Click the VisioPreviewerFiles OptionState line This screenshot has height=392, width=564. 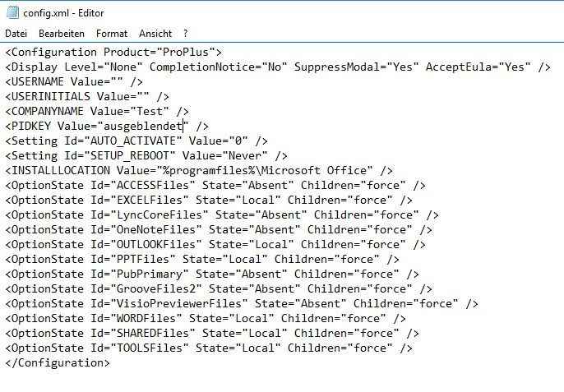(x=242, y=303)
